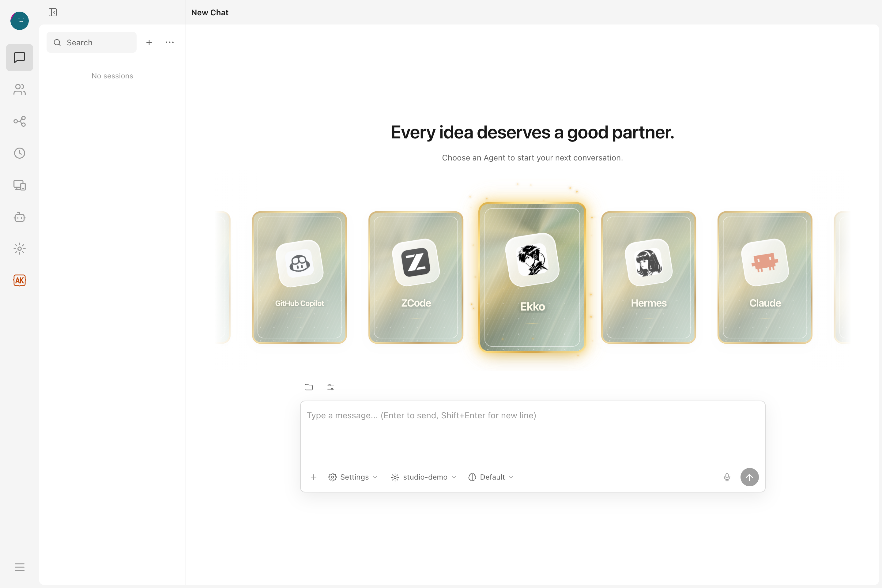Expand the Settings dropdown
Screen dimensions: 882x588
coord(353,477)
